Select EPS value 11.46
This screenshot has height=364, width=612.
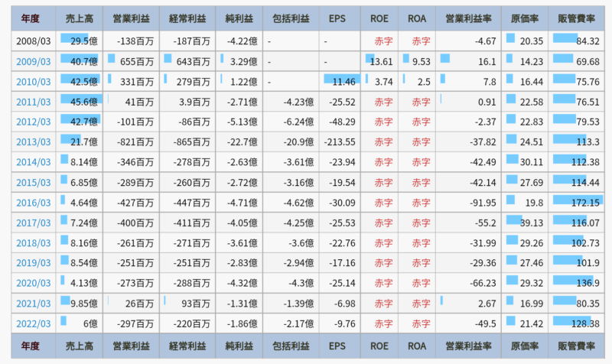[343, 82]
